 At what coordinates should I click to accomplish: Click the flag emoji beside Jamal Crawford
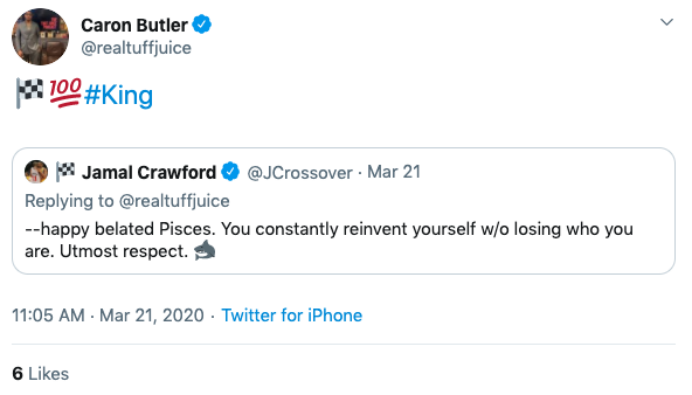(x=65, y=172)
